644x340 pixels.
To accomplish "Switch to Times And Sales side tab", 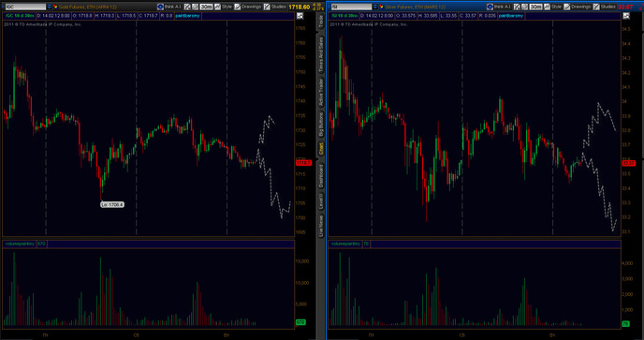I will click(321, 54).
